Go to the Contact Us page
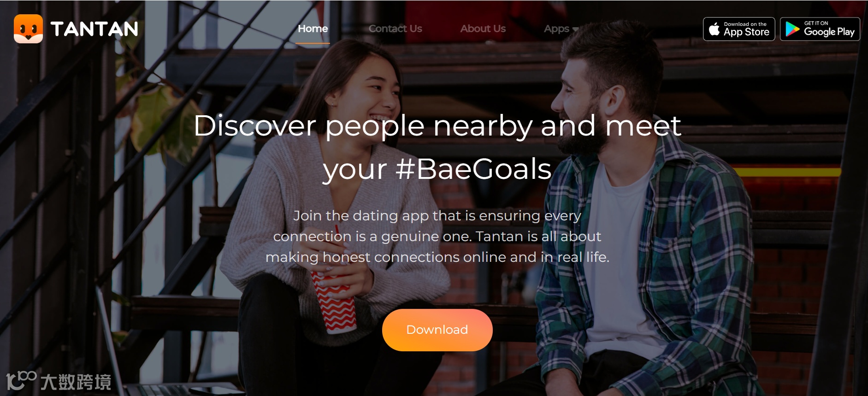Viewport: 868px width, 396px height. 395,29
